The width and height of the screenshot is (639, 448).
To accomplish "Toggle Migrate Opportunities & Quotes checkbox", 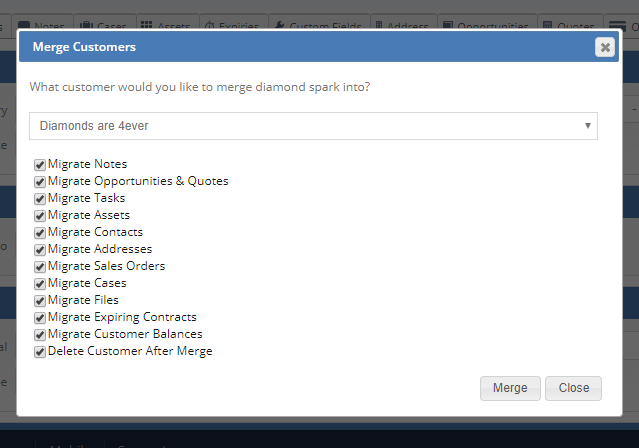I will pos(40,182).
